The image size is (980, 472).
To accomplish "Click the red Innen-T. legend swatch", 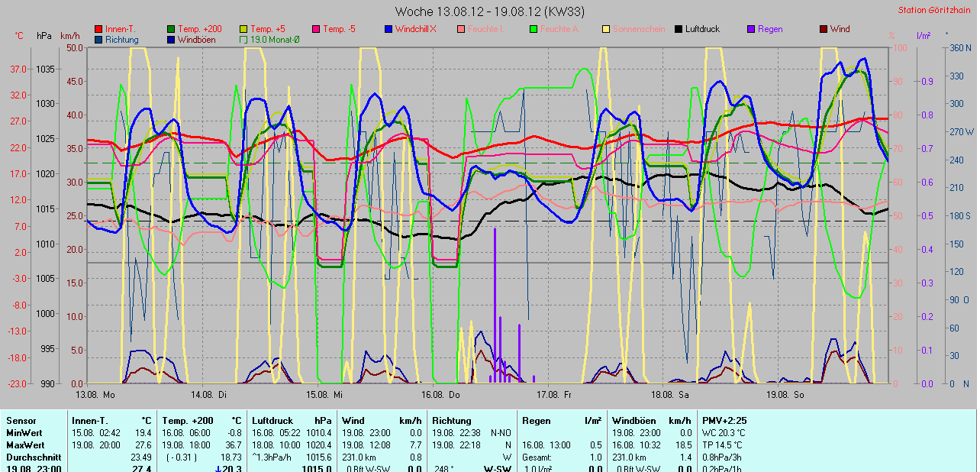I will click(99, 29).
